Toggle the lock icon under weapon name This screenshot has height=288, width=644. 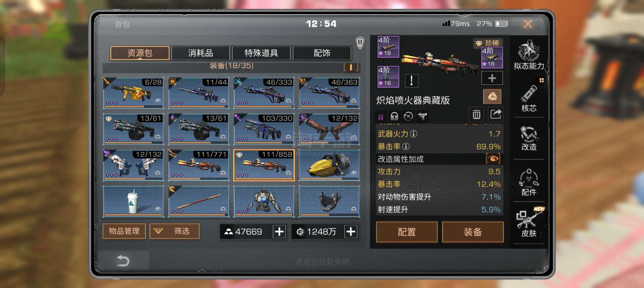pos(394,116)
